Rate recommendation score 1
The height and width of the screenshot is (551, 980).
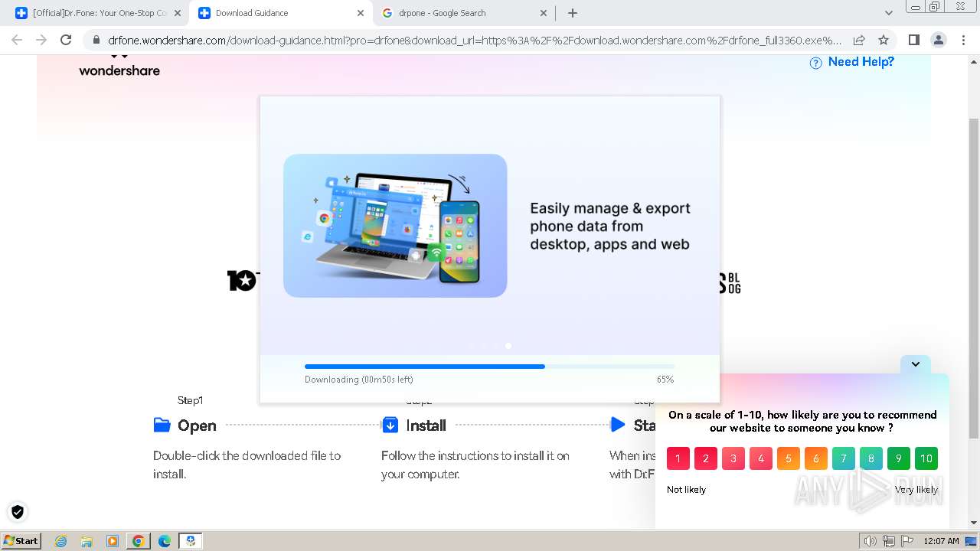[678, 458]
